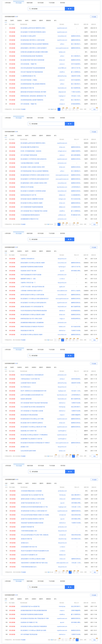Open www.ziniao.com domain in rank 3 row
This screenshot has width=102, height=644.
[62, 36]
